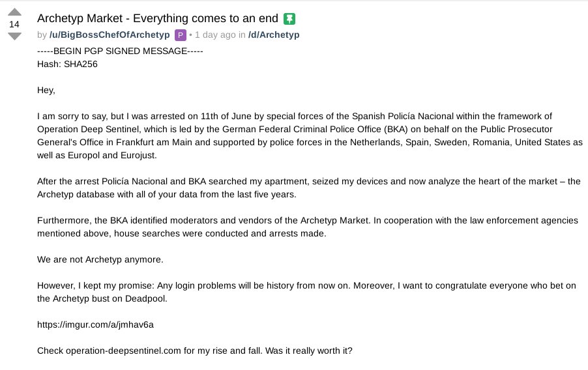Screen dimensions: 588x370
Task: Click the '1 day ago' timestamp
Action: pos(215,35)
